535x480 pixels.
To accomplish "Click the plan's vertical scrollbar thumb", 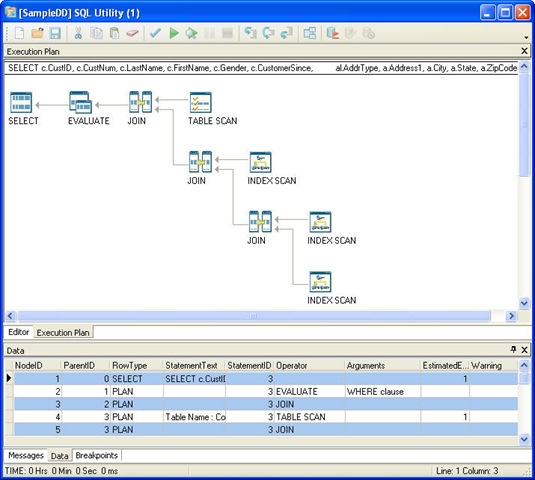I will point(524,125).
